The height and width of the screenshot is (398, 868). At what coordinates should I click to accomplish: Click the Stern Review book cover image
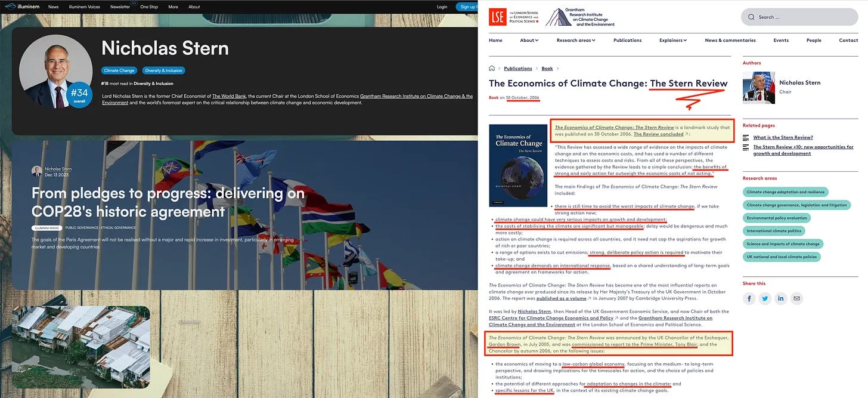tap(518, 165)
